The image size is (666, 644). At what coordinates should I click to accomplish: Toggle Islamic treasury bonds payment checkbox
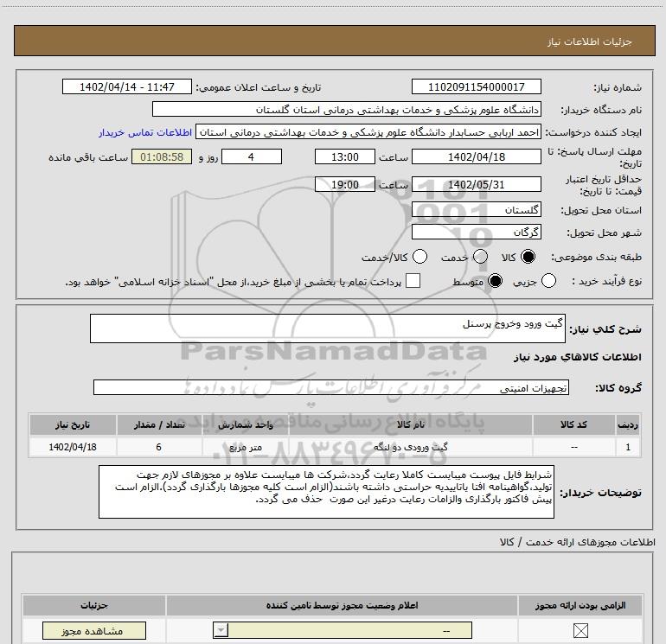click(413, 281)
